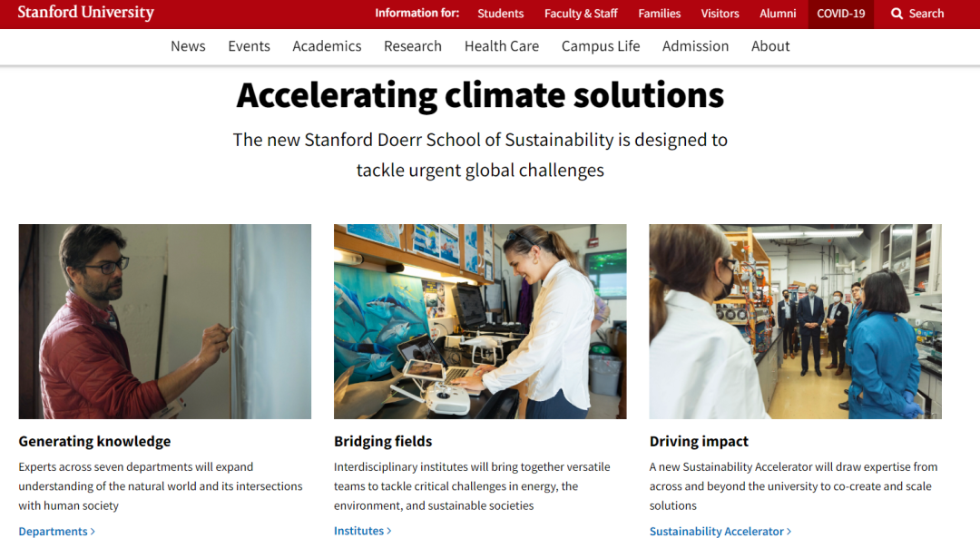This screenshot has width=980, height=558.
Task: Click the Bridging fields lab photo thumbnail
Action: tap(480, 321)
